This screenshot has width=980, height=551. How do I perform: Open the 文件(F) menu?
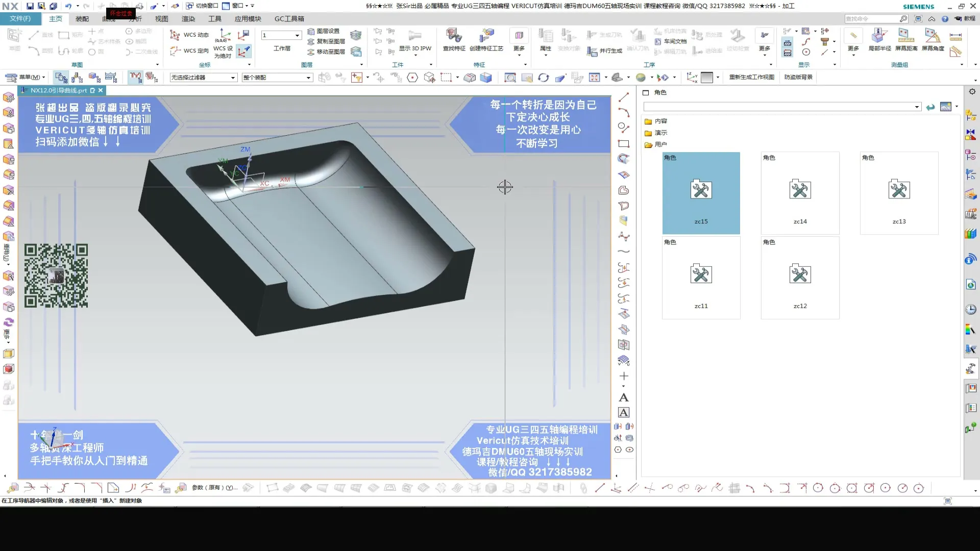tap(20, 19)
